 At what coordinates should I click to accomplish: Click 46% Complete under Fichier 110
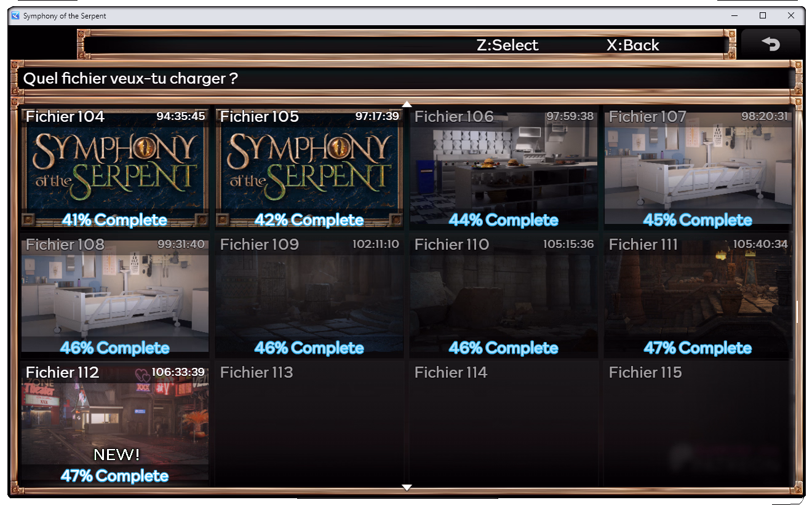click(x=504, y=348)
